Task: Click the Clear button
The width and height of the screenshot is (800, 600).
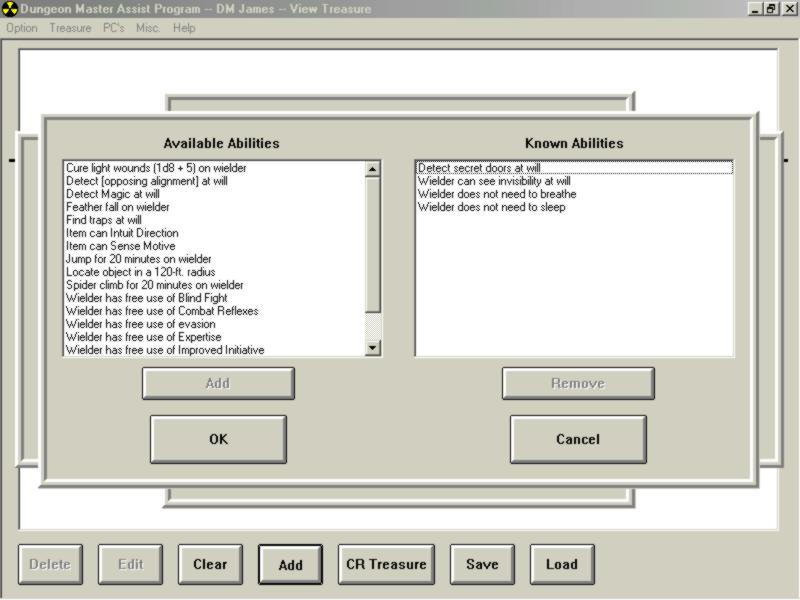Action: [x=210, y=564]
